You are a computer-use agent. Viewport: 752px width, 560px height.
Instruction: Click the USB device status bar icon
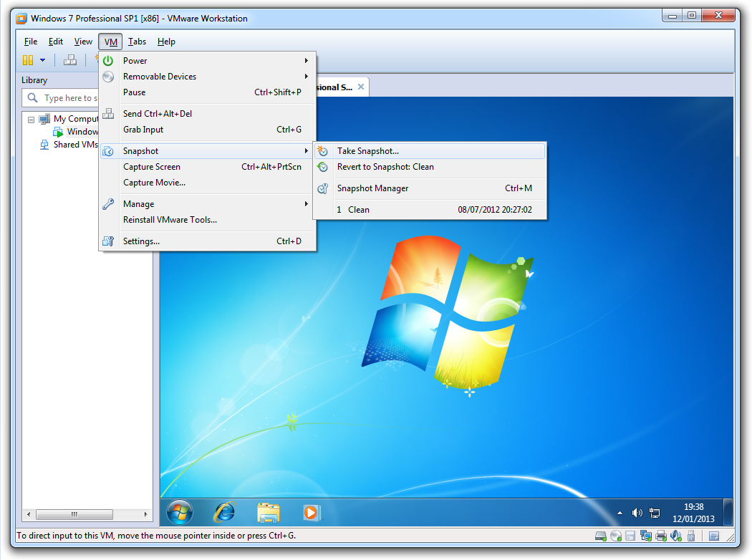pyautogui.click(x=691, y=536)
